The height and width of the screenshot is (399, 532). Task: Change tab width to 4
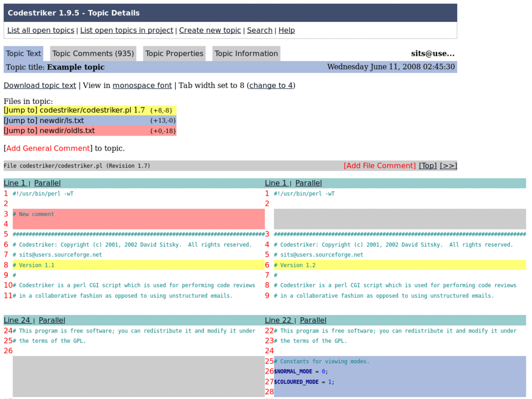coord(271,86)
